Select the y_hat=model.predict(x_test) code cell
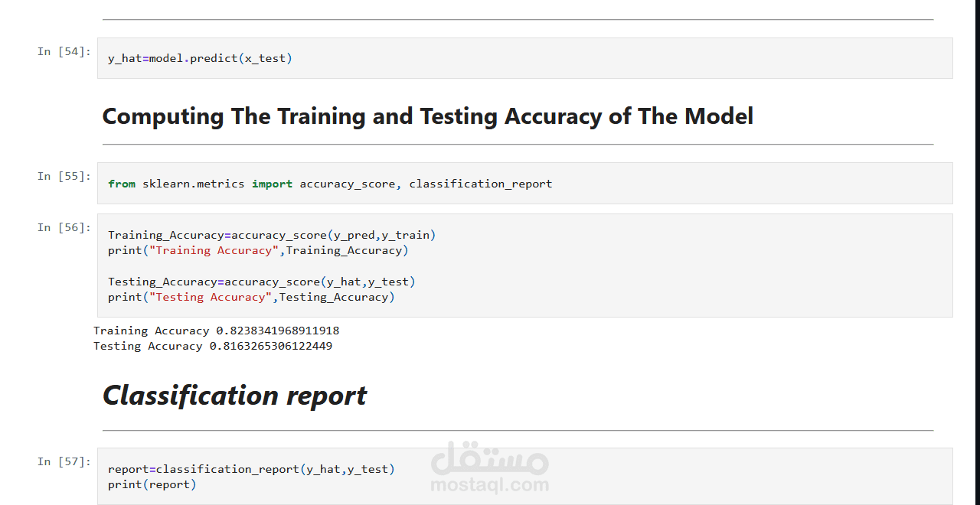 [x=524, y=58]
